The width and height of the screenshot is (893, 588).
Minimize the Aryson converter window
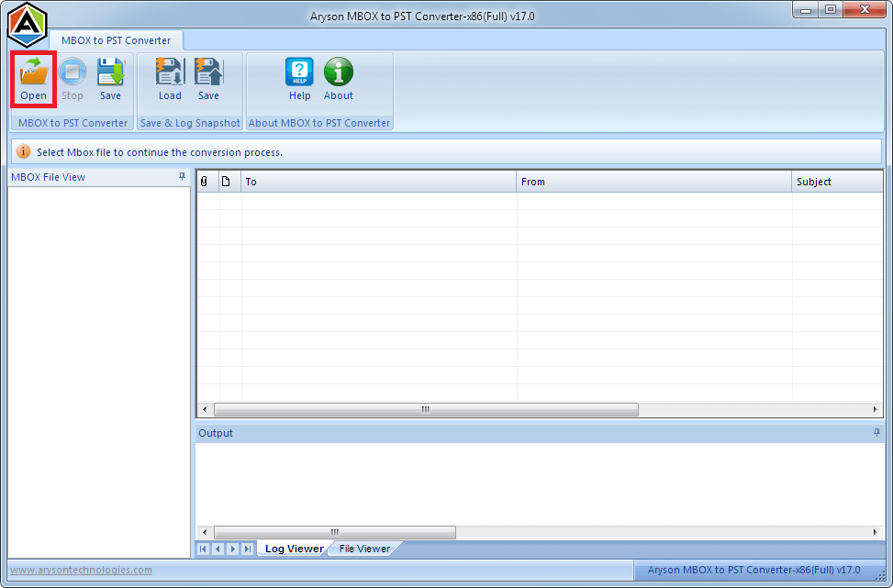coord(806,9)
